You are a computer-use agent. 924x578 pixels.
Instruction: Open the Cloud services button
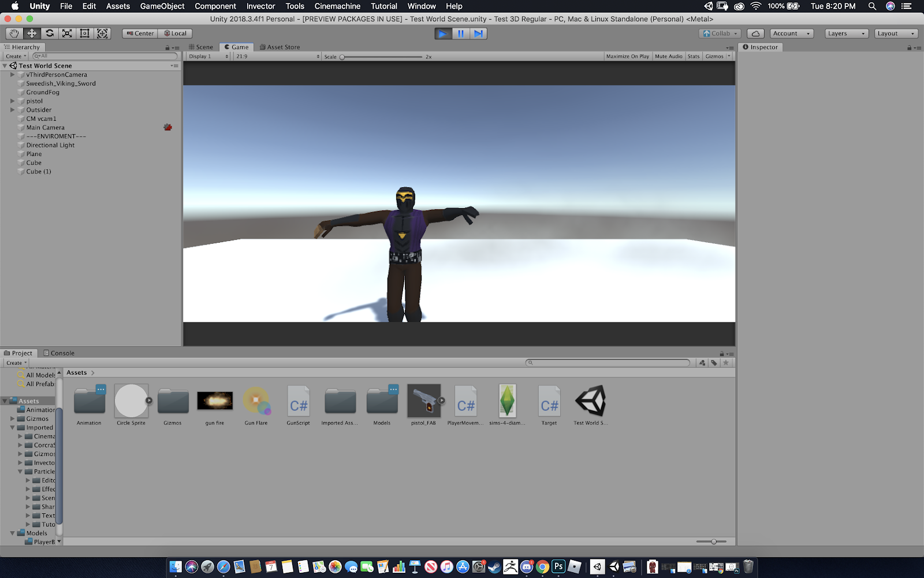[x=755, y=34]
